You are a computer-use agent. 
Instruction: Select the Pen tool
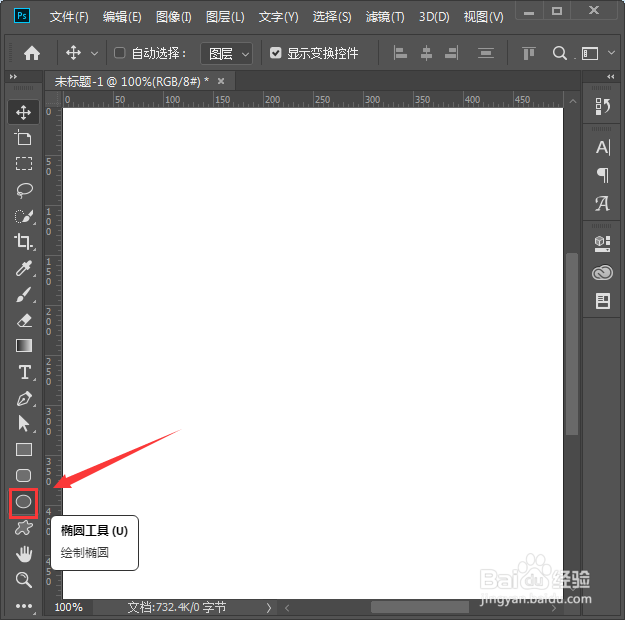(x=24, y=398)
